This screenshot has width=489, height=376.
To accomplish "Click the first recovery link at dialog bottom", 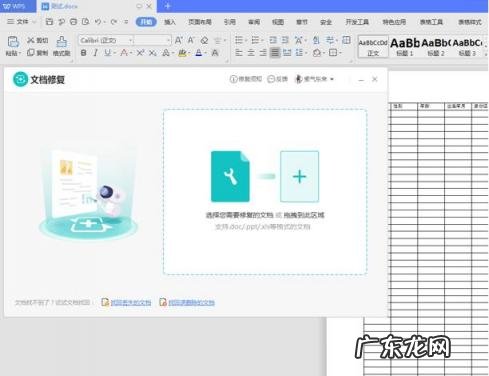I will (131, 302).
